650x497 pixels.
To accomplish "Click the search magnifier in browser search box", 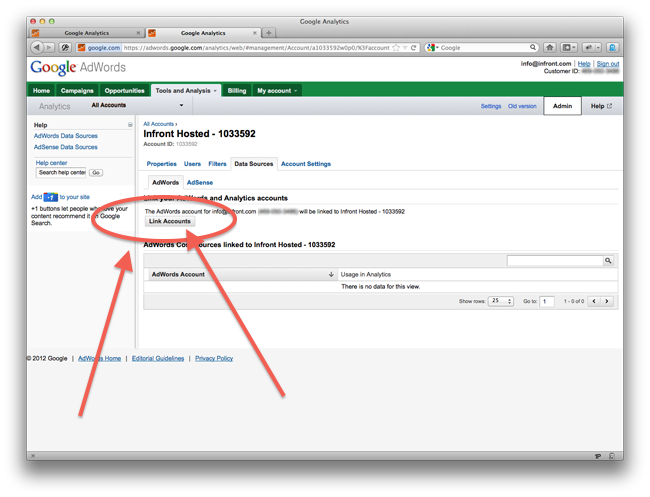I will point(533,47).
